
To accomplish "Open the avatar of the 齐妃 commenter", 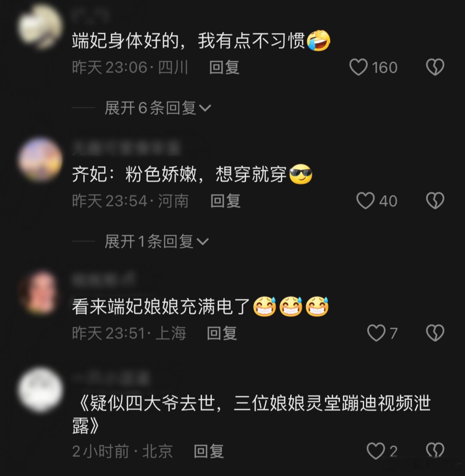I will point(40,160).
